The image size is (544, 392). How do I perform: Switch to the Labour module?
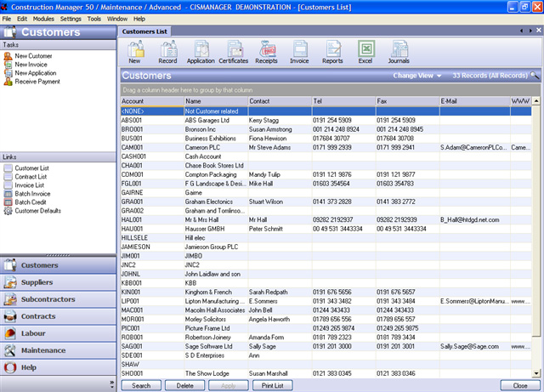pyautogui.click(x=58, y=333)
